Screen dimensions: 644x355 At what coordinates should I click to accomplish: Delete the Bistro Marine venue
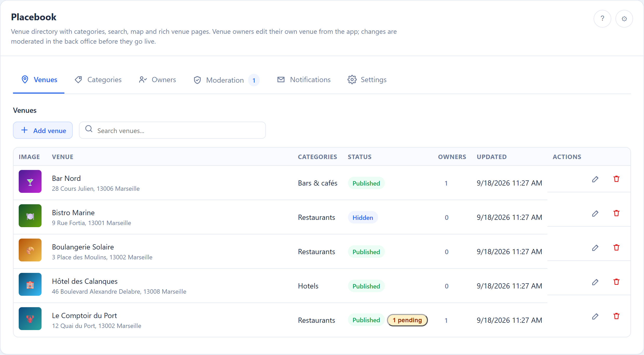click(x=616, y=213)
